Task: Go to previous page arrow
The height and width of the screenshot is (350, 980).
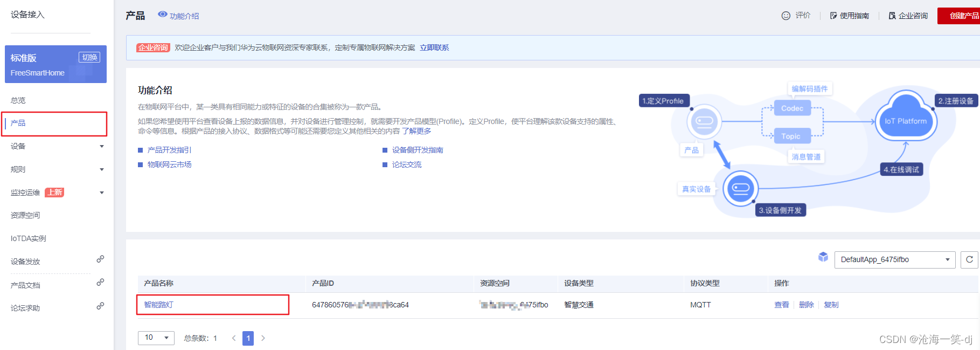Action: pyautogui.click(x=234, y=338)
